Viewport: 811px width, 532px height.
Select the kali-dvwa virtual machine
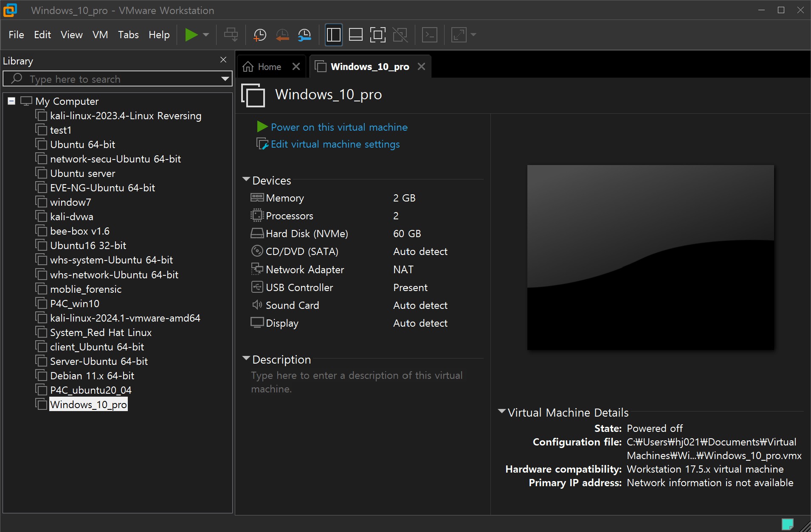click(x=72, y=216)
